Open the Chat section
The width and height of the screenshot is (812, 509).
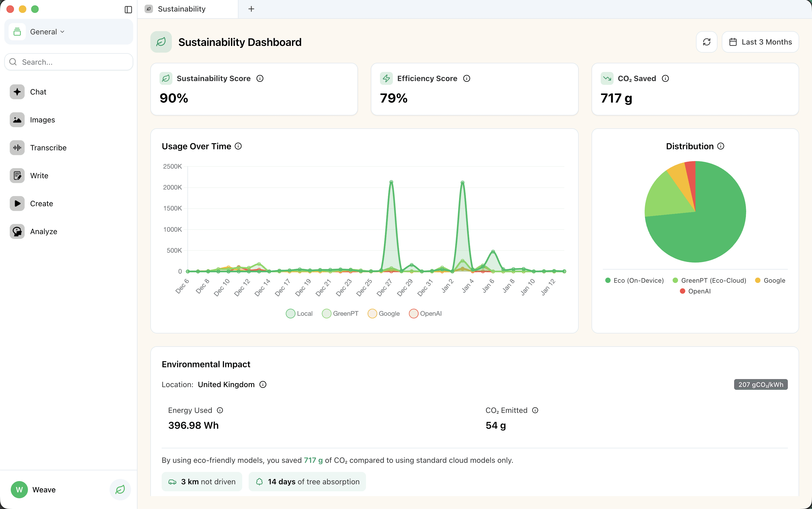click(x=38, y=92)
